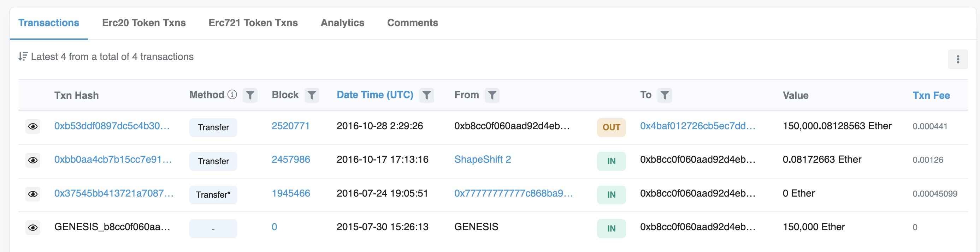Viewport: 980px width, 252px height.
Task: Click the Method info icon
Action: coord(232,95)
